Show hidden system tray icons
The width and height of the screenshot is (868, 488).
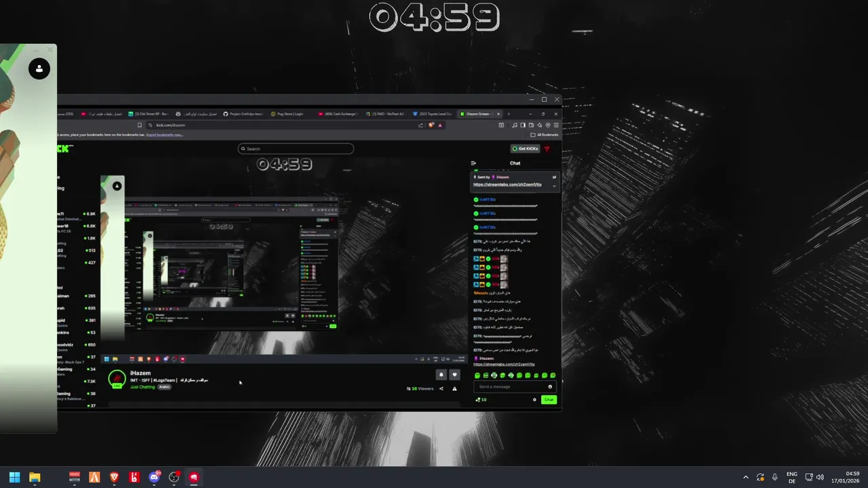pos(746,477)
